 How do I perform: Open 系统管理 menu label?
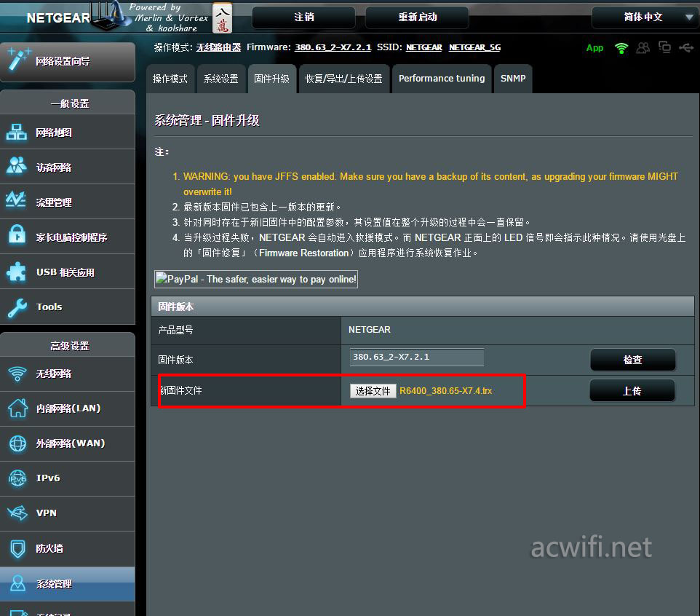54,584
